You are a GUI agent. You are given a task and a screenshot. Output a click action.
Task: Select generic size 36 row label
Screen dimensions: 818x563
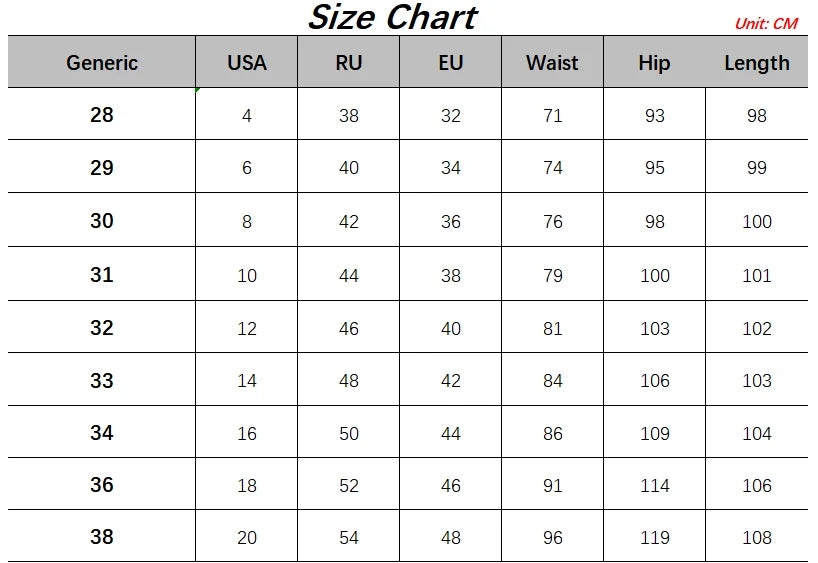pyautogui.click(x=102, y=485)
